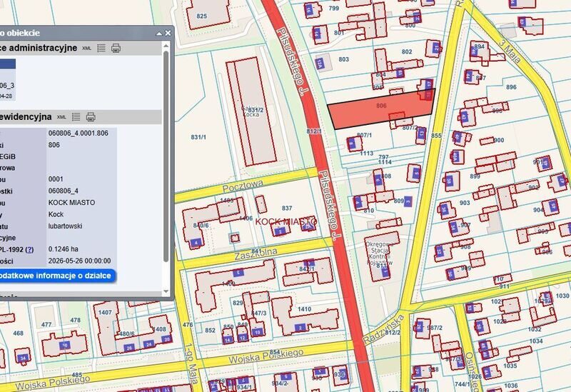Click the Zaszkolna street label
Viewport: 571px width, 392px height.
(256, 254)
